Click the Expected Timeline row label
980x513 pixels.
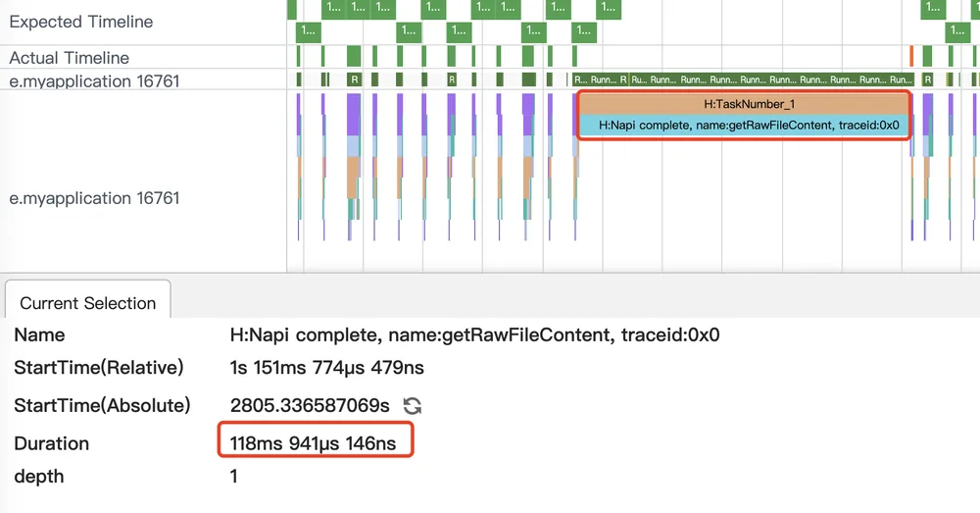(x=80, y=22)
